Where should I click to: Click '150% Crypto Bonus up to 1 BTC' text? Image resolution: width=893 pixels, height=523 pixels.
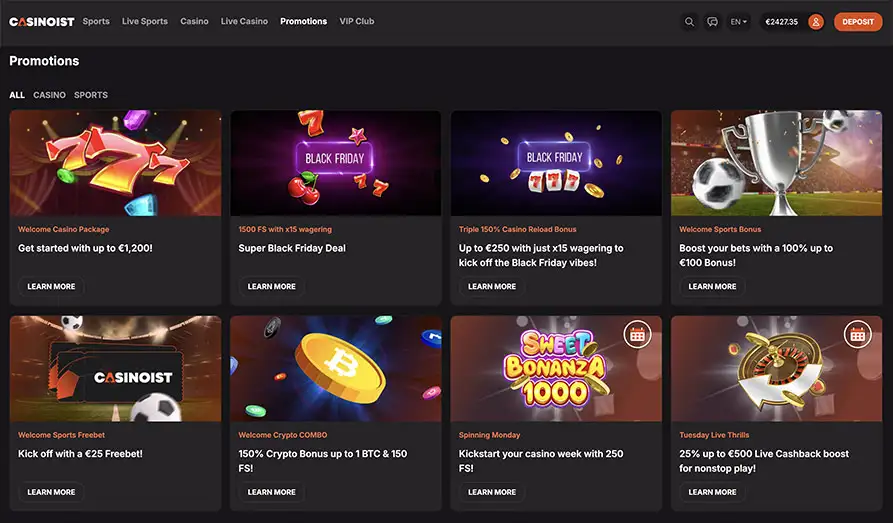coord(323,461)
